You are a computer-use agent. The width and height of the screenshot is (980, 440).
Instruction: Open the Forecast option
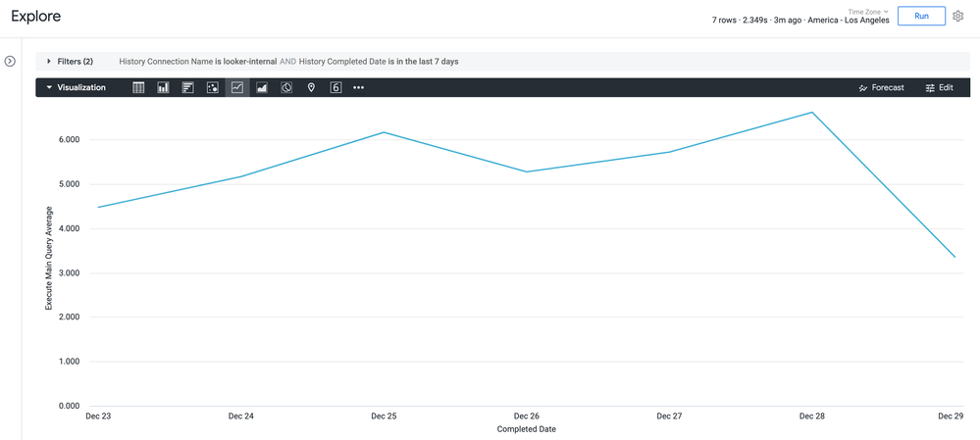(x=881, y=88)
